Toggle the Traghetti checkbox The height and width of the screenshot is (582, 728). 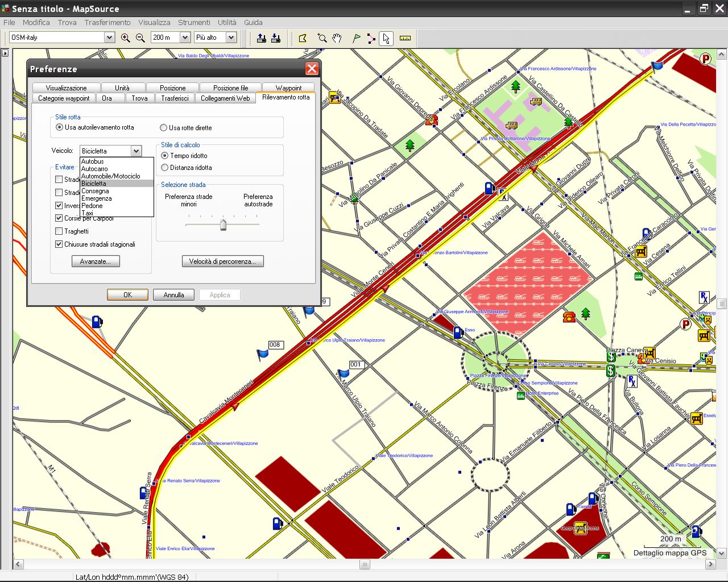(x=59, y=231)
